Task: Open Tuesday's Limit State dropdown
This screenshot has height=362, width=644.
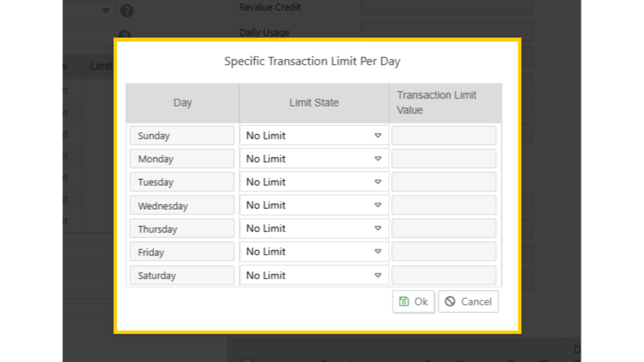Action: (x=313, y=182)
